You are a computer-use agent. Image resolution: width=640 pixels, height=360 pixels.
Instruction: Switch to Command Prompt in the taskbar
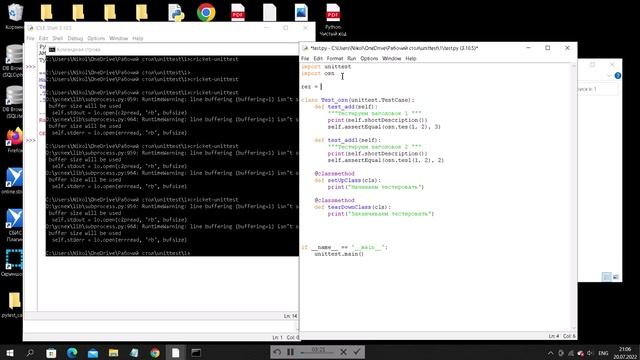pyautogui.click(x=196, y=353)
